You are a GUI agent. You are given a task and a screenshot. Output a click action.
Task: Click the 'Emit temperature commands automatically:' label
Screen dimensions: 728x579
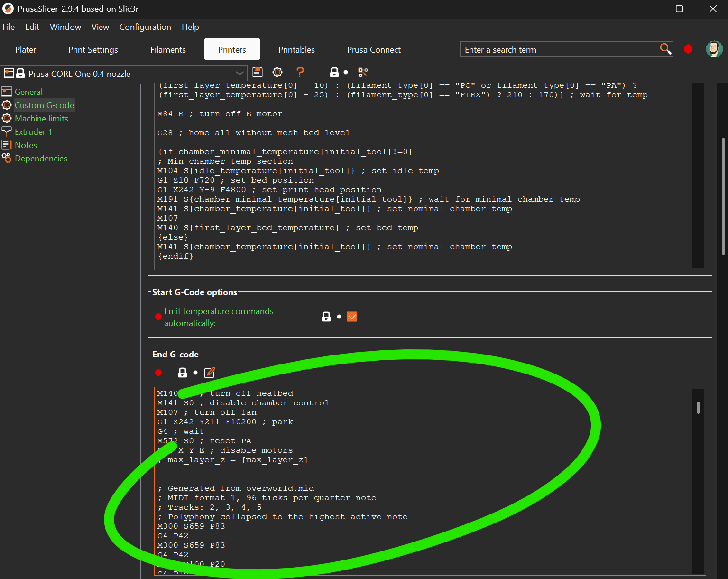click(219, 317)
